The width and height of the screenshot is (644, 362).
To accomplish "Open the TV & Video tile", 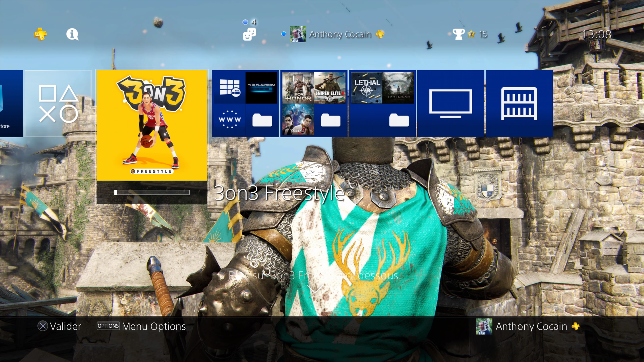I will tap(451, 103).
